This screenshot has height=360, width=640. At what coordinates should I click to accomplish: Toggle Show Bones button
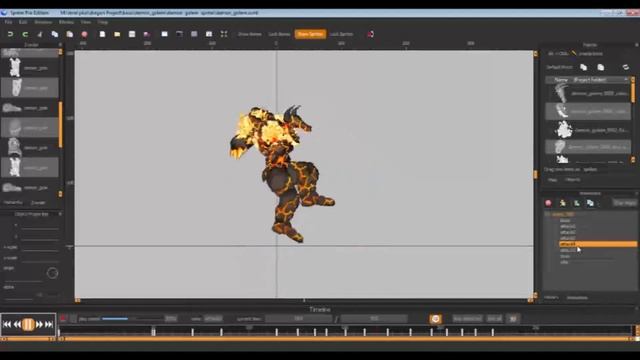point(249,34)
